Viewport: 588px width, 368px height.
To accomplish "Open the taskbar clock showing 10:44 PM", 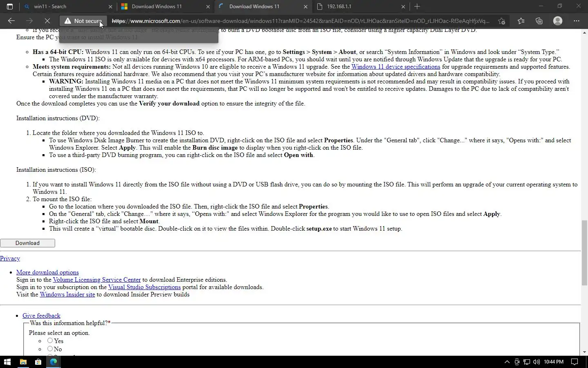I will pyautogui.click(x=554, y=362).
